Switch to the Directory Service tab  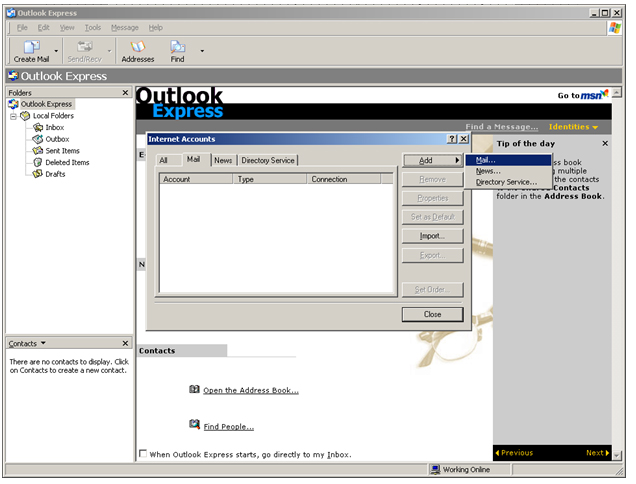coord(268,161)
